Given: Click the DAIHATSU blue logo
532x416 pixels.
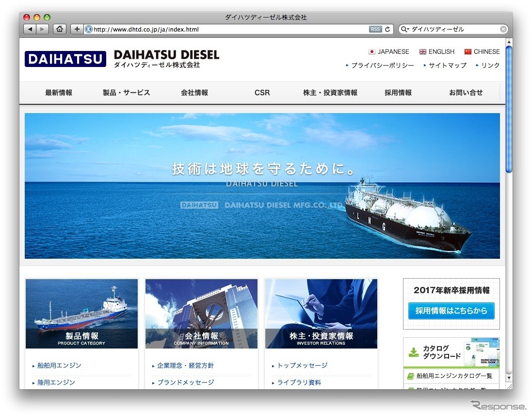Looking at the screenshot, I should tap(65, 59).
